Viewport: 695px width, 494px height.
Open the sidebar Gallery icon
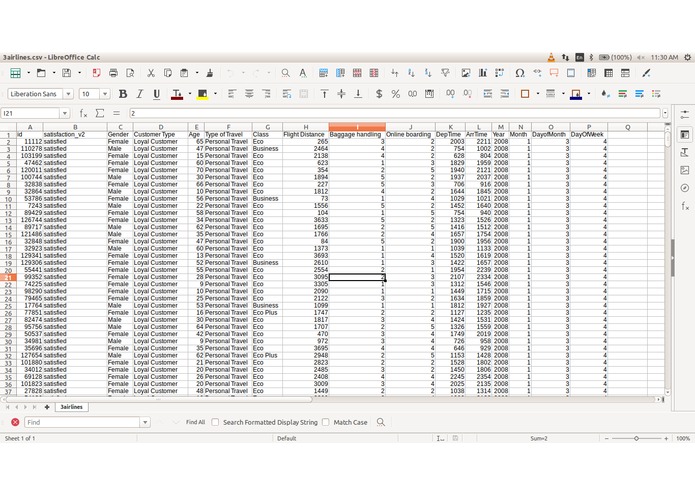tap(685, 170)
